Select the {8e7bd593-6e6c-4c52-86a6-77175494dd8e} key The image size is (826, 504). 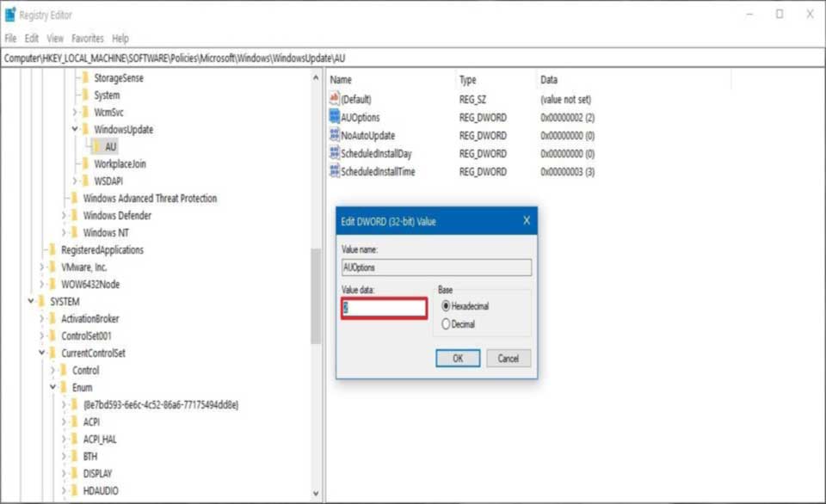tap(161, 404)
